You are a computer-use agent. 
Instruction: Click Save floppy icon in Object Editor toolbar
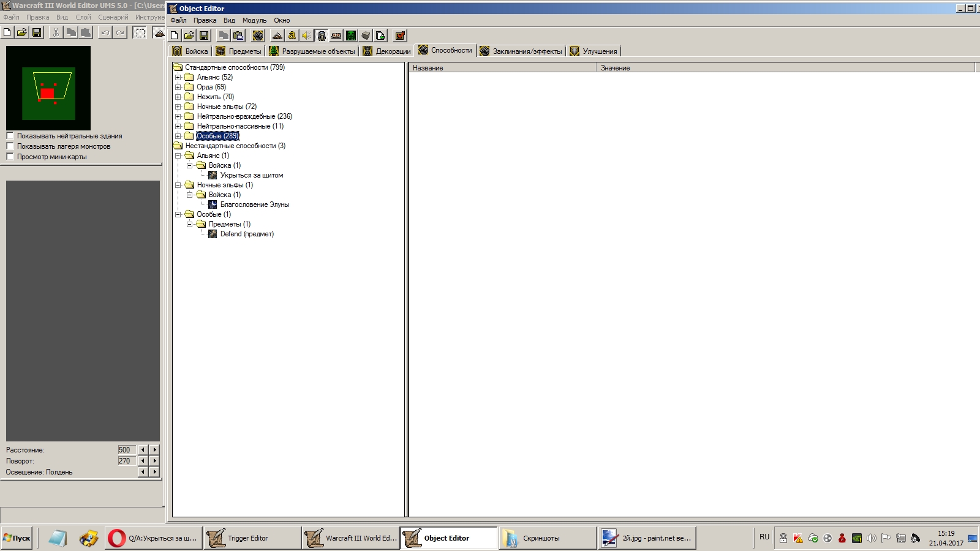204,36
